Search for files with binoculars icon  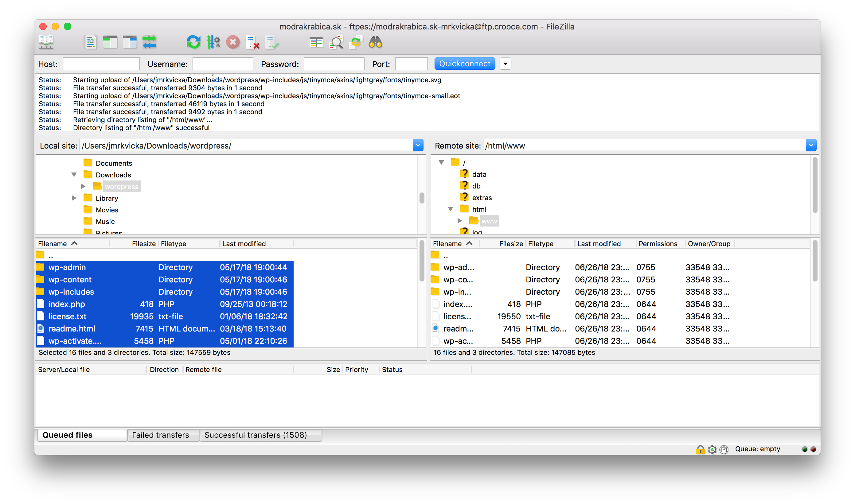coord(376,42)
